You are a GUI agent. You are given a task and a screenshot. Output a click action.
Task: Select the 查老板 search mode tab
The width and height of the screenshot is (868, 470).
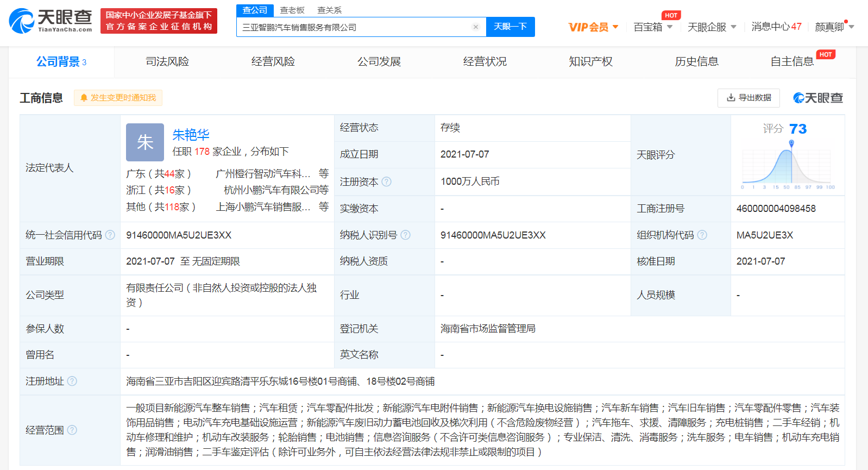(x=292, y=10)
